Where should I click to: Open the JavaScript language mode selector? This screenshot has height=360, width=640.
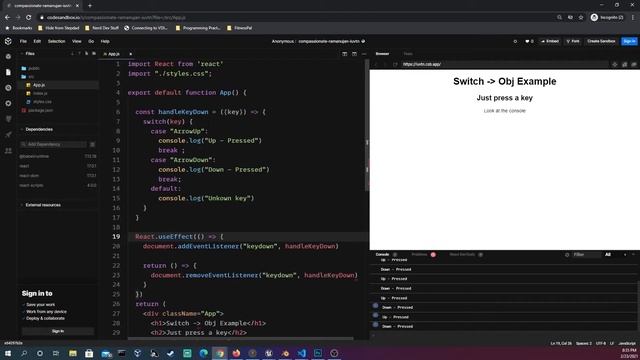point(627,344)
